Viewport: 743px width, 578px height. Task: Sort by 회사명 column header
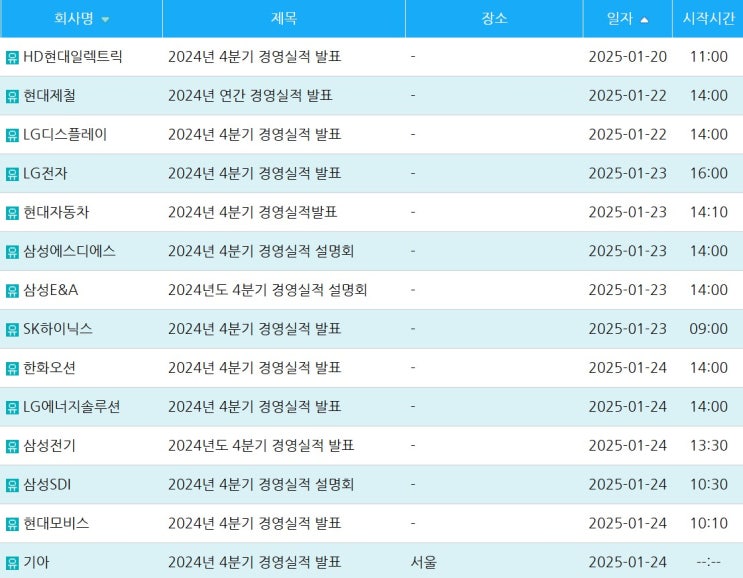click(x=82, y=18)
